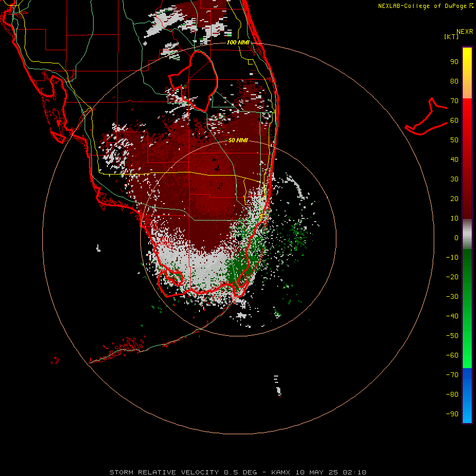Screen dimensions: 476x476
Task: Click the "100 NMI" range ring label
Action: point(238,42)
